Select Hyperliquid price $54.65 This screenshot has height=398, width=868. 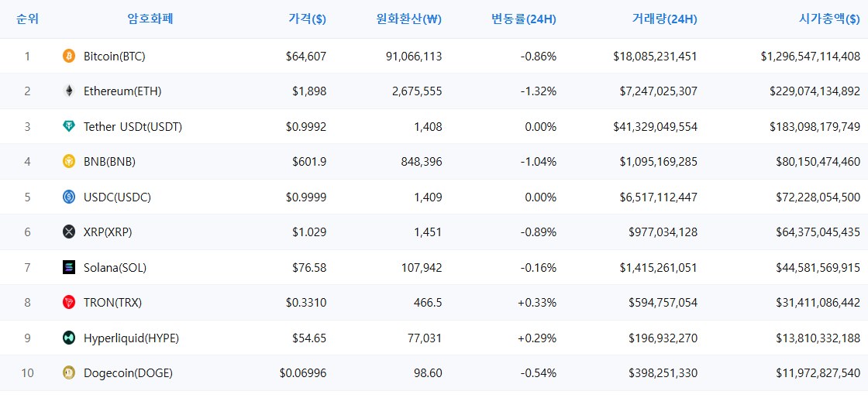click(x=309, y=338)
